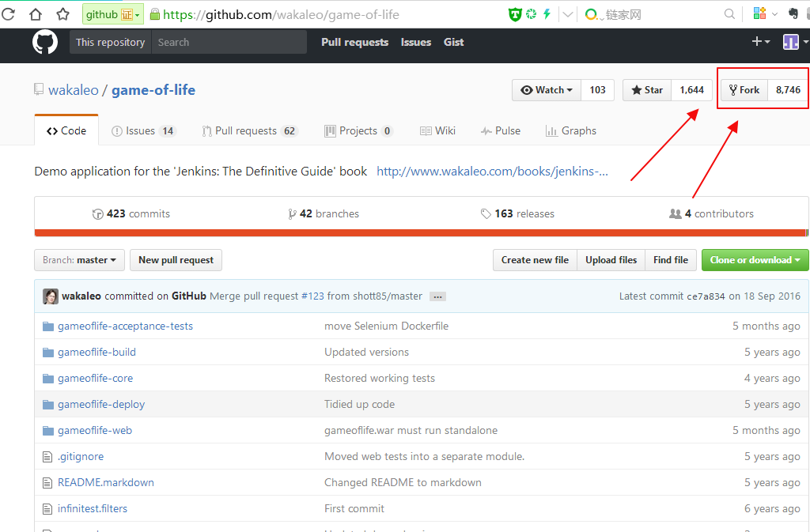810x532 pixels.
Task: Open pull request #123 link
Action: tap(312, 296)
